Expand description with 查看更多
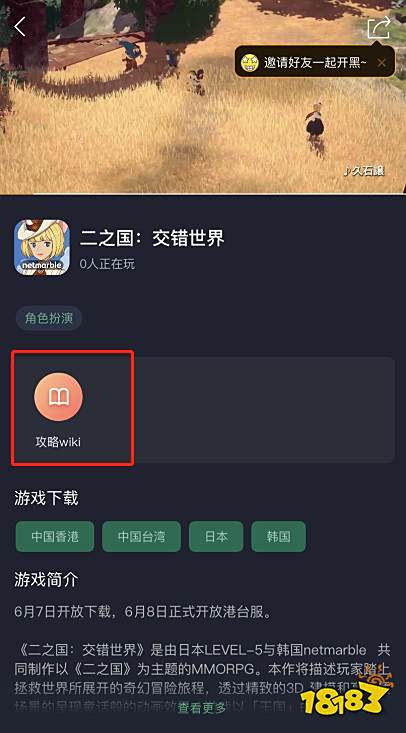This screenshot has width=406, height=733. (202, 708)
